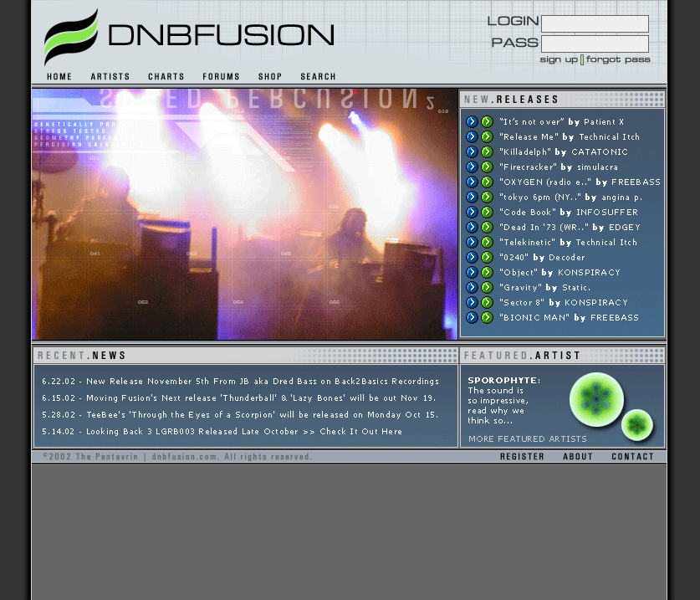Image resolution: width=700 pixels, height=600 pixels.
Task: Click blue arrow icon for "BIONIC MAN"
Action: click(472, 318)
